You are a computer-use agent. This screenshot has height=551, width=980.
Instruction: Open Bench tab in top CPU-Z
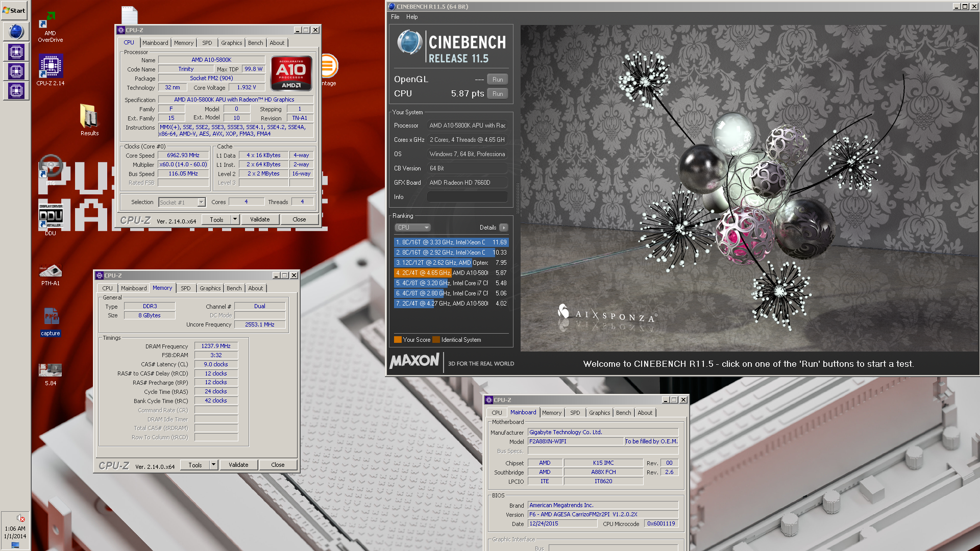(256, 43)
